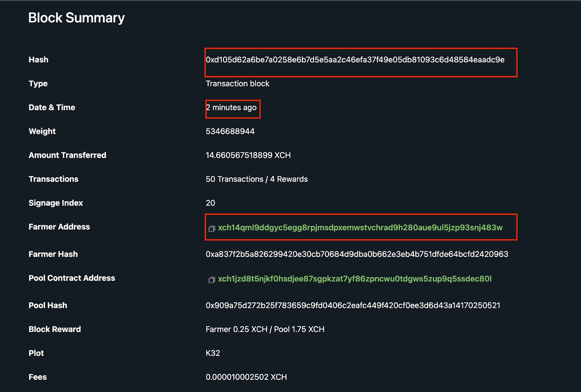Click the Plot value K32
Viewport: 581px width, 392px height.
pos(213,353)
